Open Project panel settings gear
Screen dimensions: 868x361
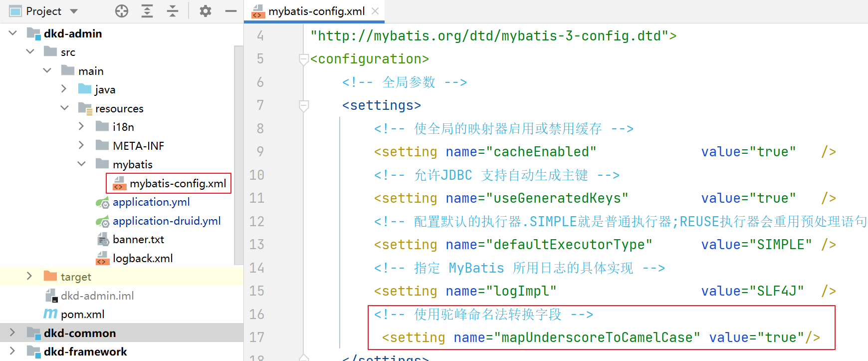pos(205,11)
